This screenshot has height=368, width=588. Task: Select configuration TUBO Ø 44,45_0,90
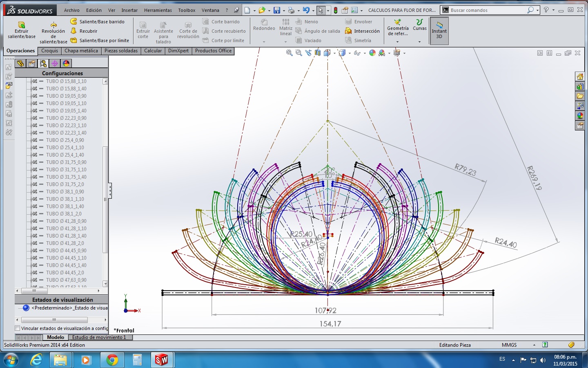pos(66,251)
